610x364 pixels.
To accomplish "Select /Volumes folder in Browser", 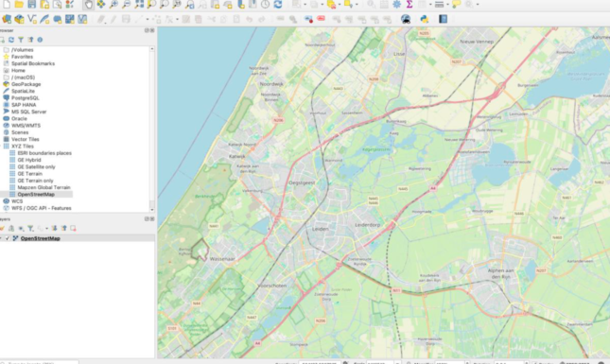I will (x=22, y=50).
